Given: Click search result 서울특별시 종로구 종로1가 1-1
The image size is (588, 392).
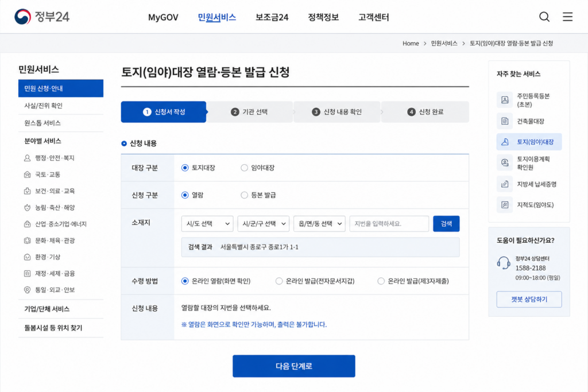Looking at the screenshot, I should click(x=260, y=247).
